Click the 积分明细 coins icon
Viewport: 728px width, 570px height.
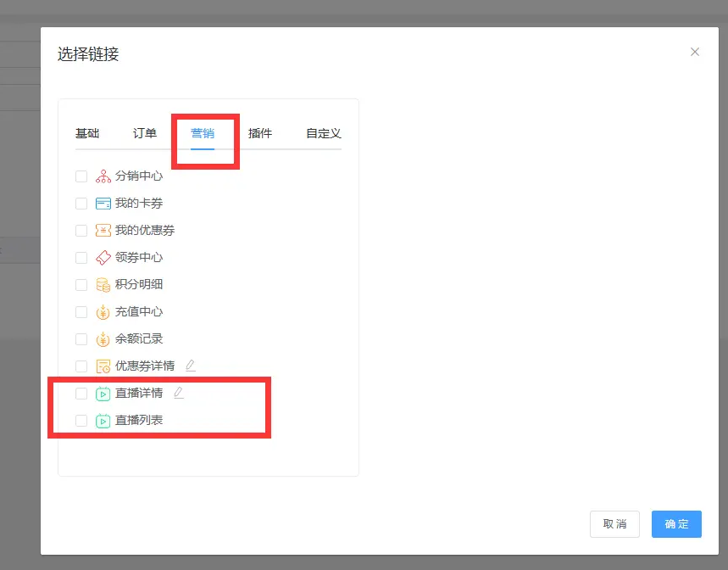click(x=103, y=285)
